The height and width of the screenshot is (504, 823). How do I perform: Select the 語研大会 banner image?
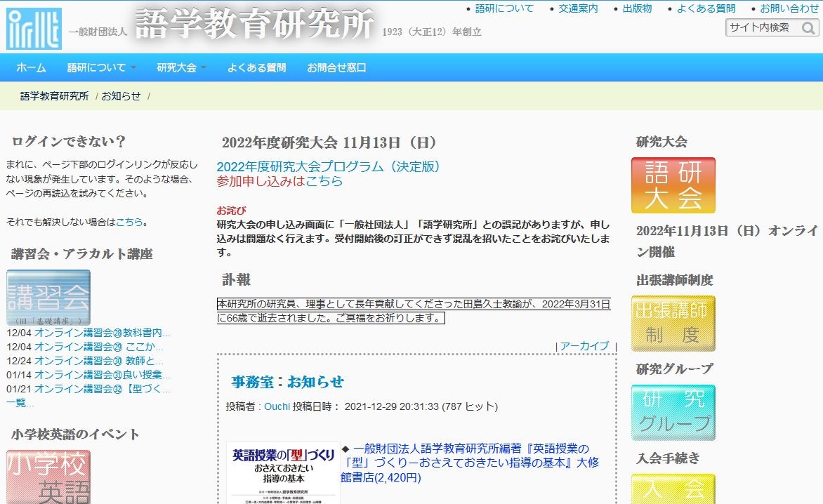point(673,185)
